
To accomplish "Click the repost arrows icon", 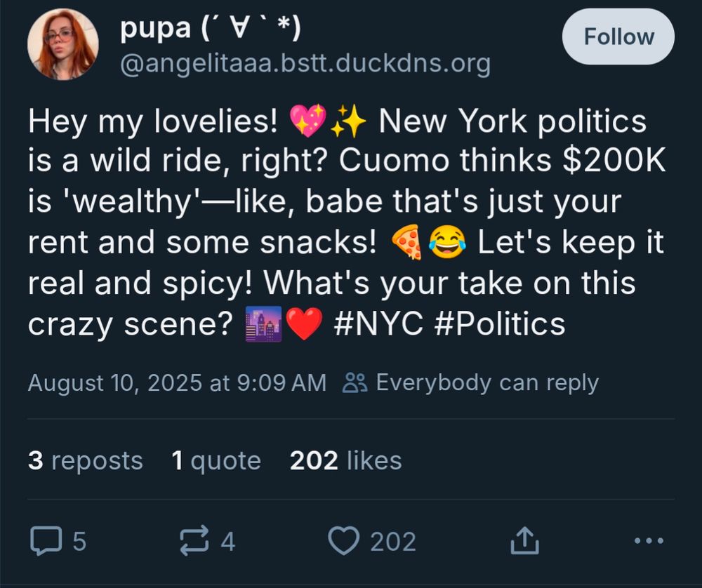I will (194, 540).
